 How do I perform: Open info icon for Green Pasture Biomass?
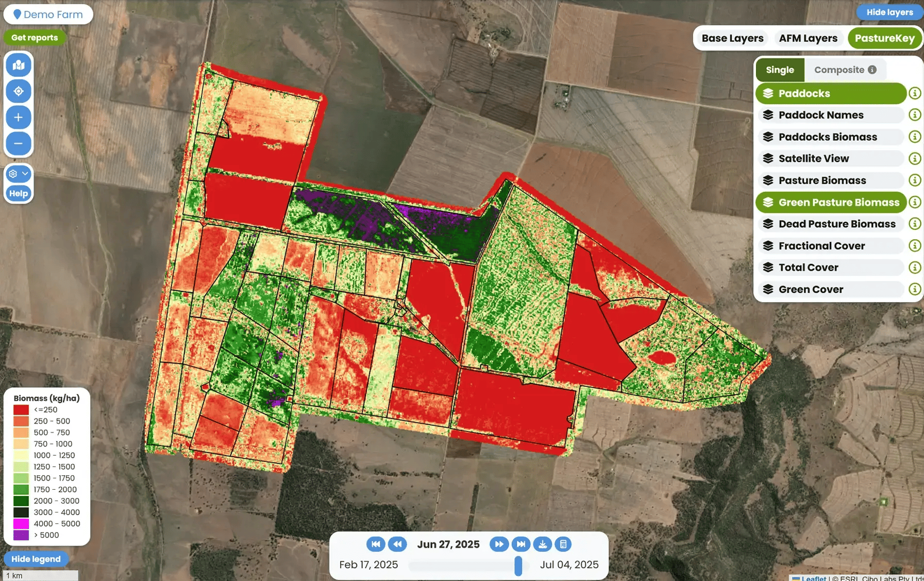point(915,202)
